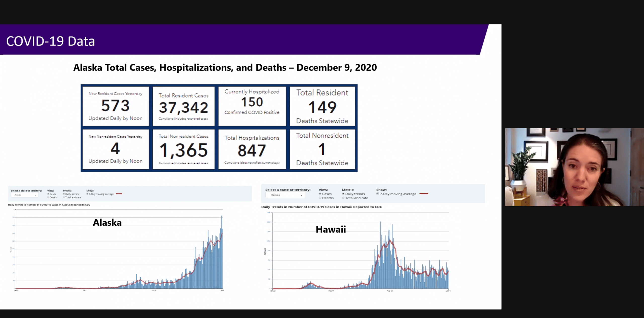644x318 pixels.
Task: Click the Total Resident Cases 37,342 tile
Action: 184,106
